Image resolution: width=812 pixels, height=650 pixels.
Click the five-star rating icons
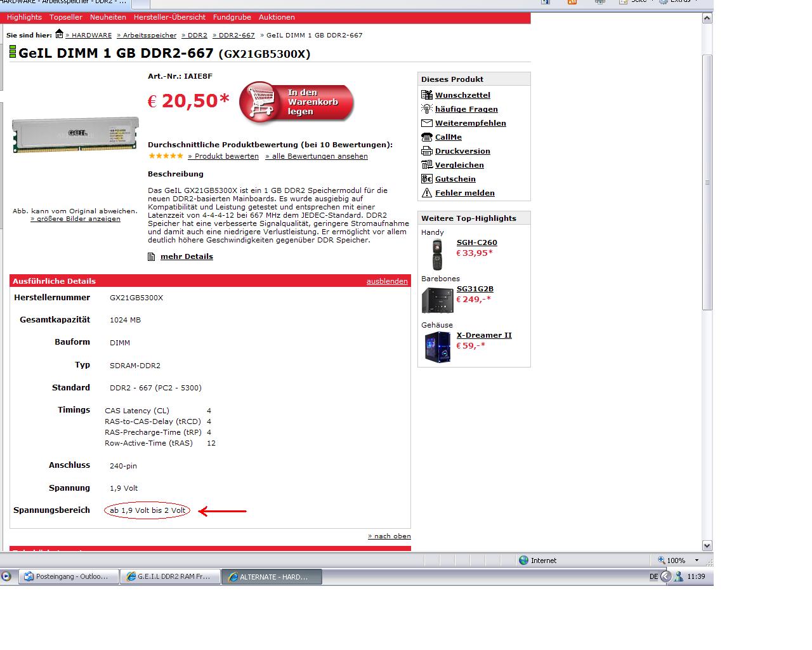click(166, 156)
